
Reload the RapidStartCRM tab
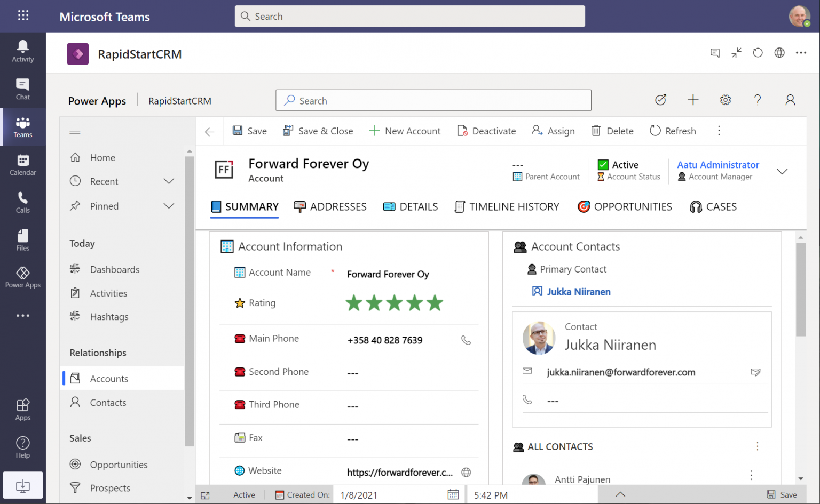pyautogui.click(x=758, y=53)
